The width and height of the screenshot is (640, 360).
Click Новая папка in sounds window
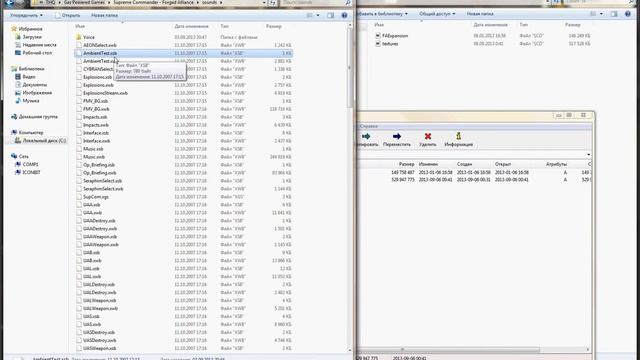[x=104, y=16]
